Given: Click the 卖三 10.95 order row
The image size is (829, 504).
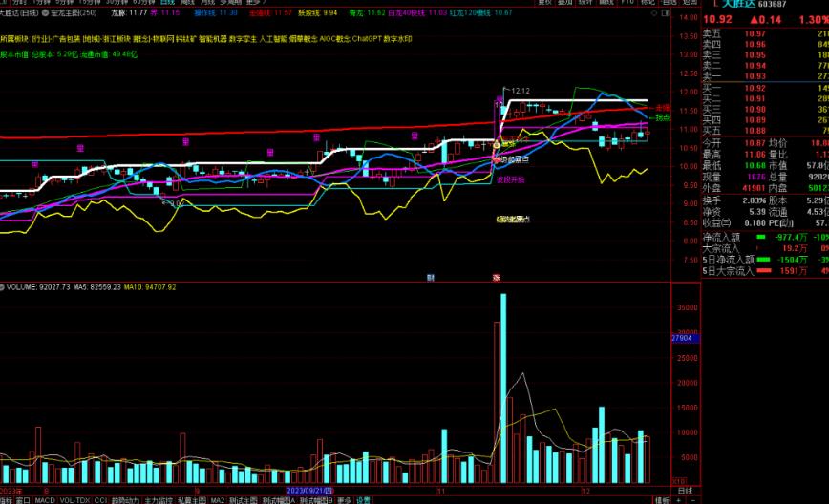Looking at the screenshot, I should click(x=766, y=55).
